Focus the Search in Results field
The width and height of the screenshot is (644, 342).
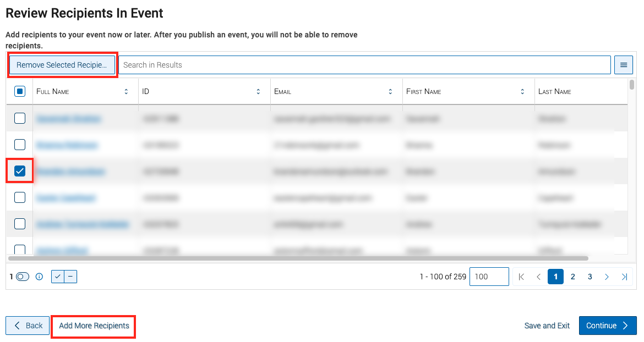tap(364, 65)
